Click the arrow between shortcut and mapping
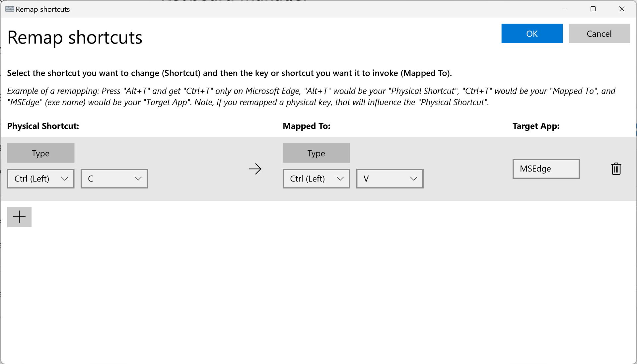Screen dimensions: 637x364 255,169
